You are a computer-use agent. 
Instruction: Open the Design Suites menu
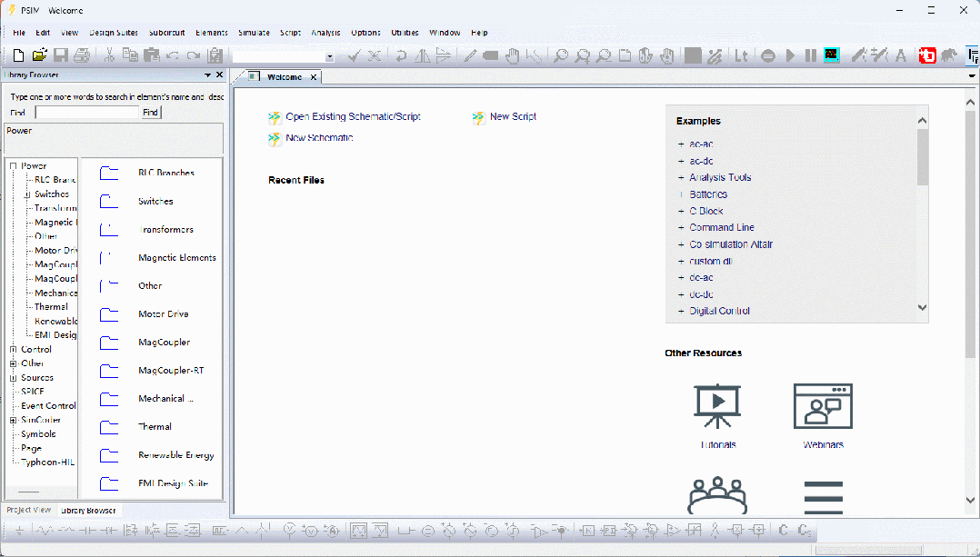pyautogui.click(x=114, y=33)
